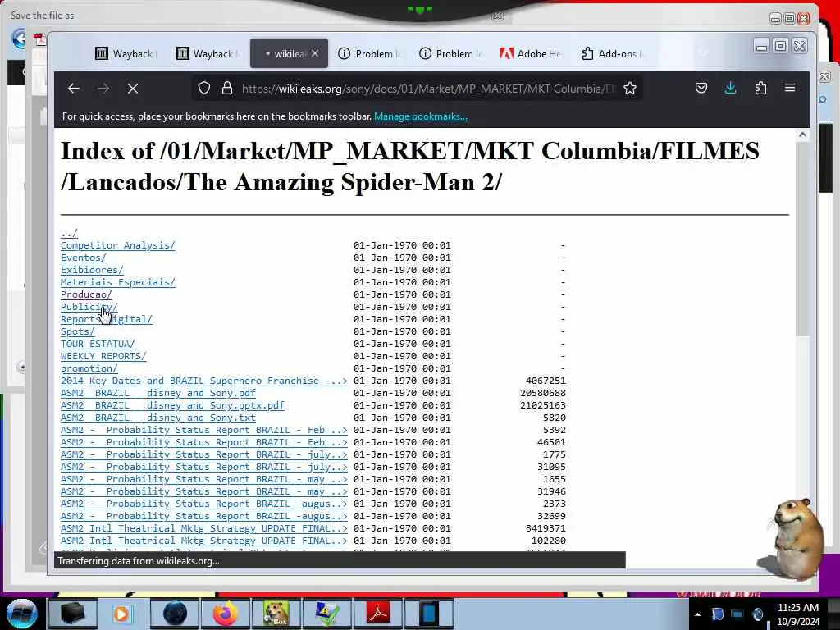Open Probability Status Report Feb file sized 46501
Screen dimensions: 840x630
click(x=204, y=442)
